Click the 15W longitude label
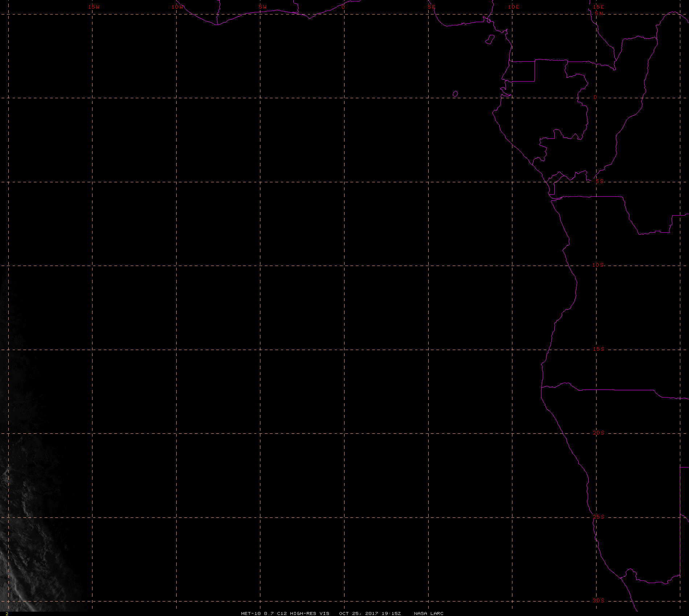 coord(94,7)
